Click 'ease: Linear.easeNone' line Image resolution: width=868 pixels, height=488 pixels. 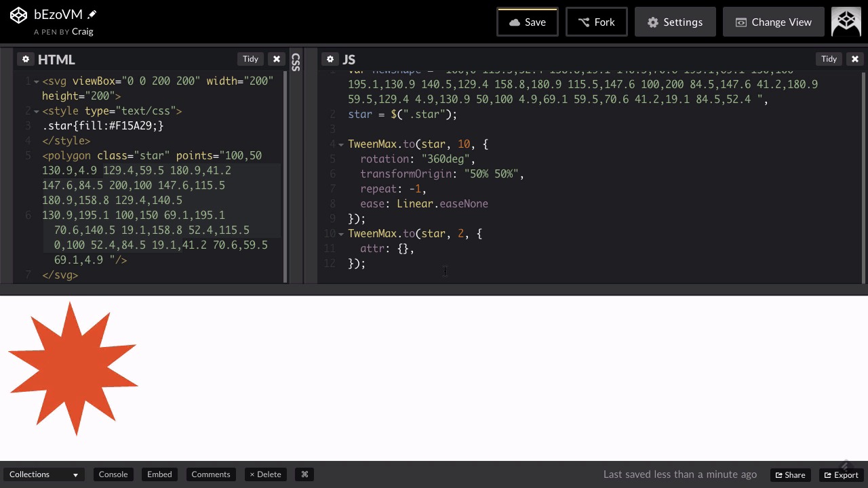pyautogui.click(x=424, y=203)
